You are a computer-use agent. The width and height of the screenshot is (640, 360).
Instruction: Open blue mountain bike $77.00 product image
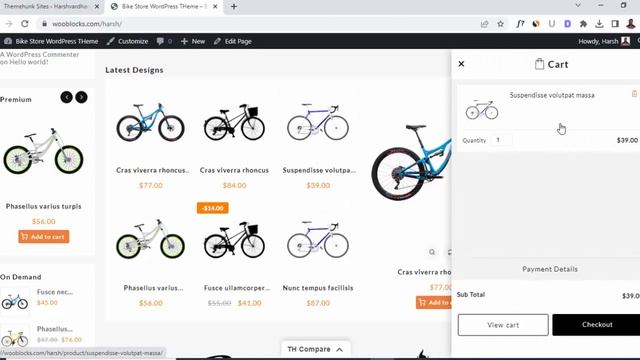click(x=150, y=122)
